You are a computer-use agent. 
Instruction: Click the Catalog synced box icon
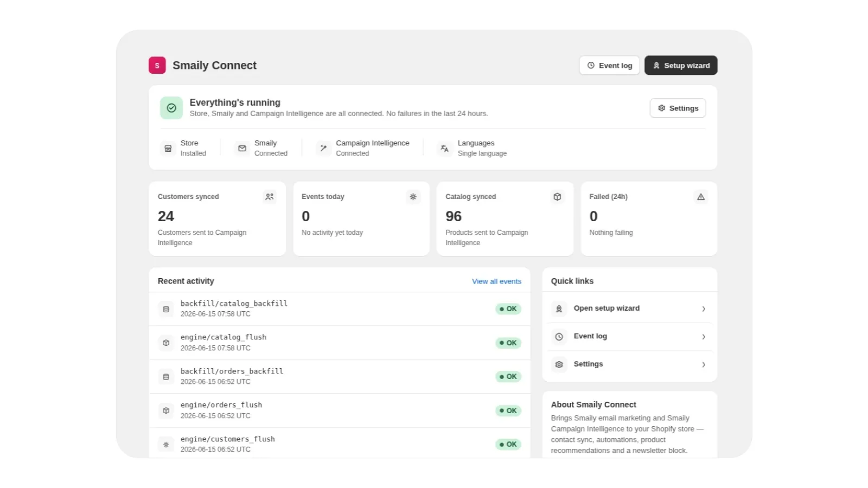(557, 197)
